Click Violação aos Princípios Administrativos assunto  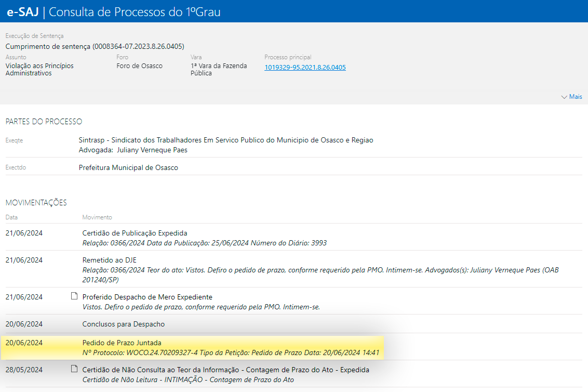coord(39,70)
